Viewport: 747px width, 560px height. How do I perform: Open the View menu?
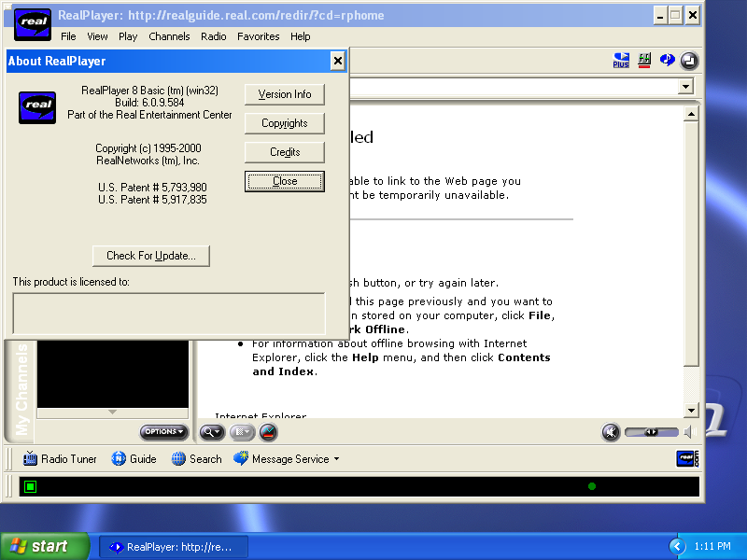tap(97, 36)
